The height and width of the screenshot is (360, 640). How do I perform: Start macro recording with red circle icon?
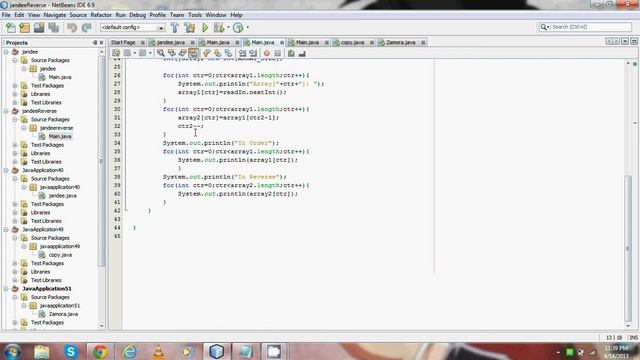click(267, 53)
